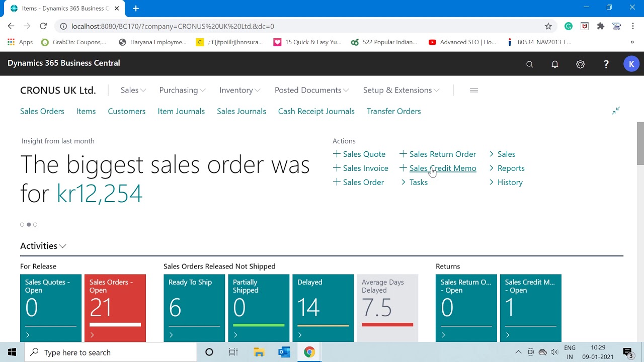This screenshot has height=362, width=644.
Task: Open File Explorer from taskbar
Action: 259,352
